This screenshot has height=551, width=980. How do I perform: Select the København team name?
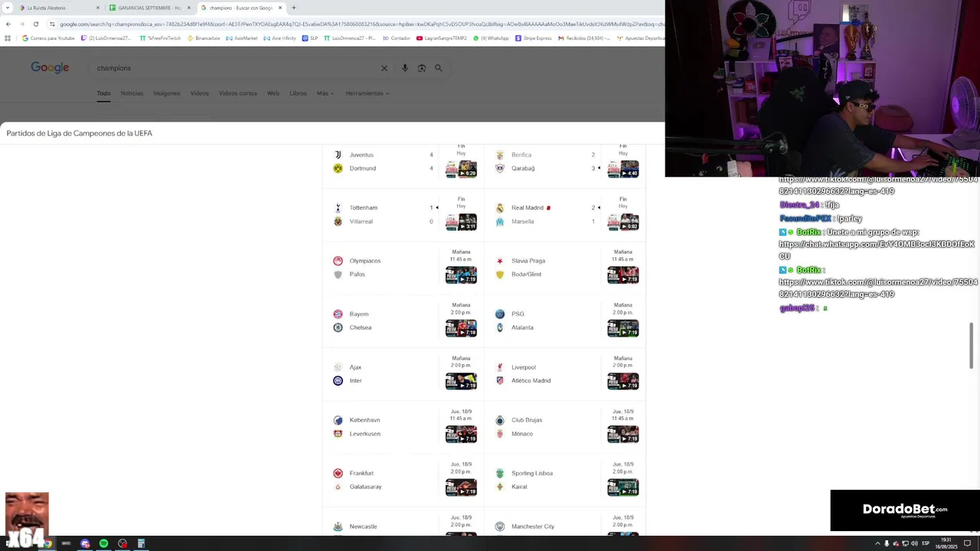(364, 420)
